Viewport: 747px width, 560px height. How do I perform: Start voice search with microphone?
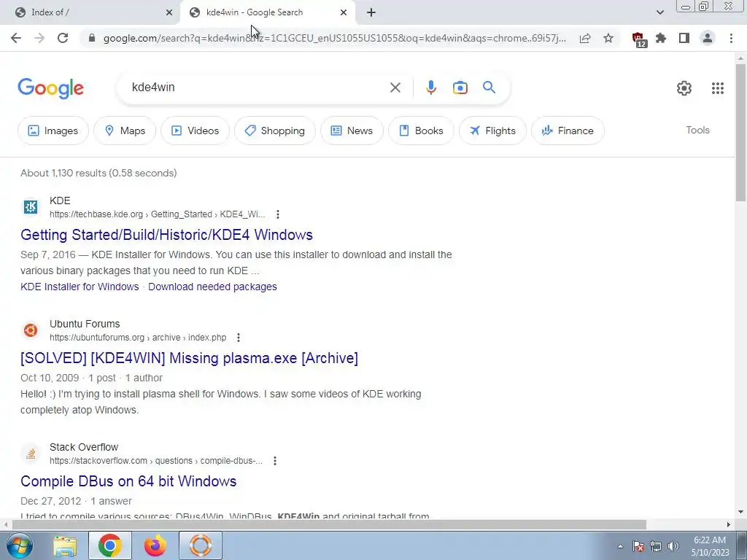click(x=430, y=87)
